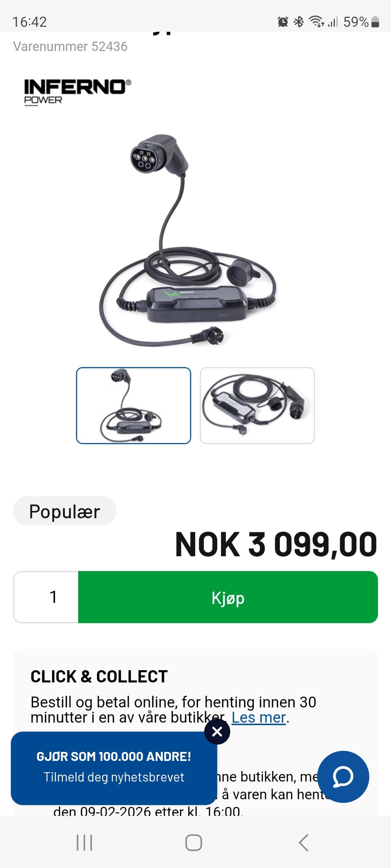Select the first charger thumbnail

(134, 405)
